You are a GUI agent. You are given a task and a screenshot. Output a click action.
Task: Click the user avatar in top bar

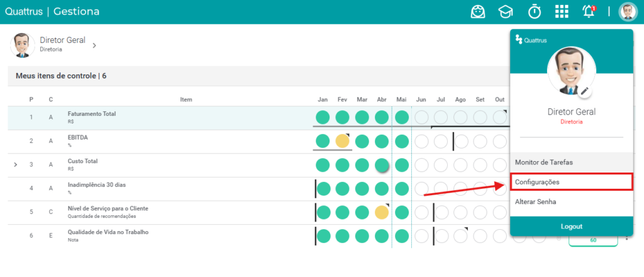click(628, 12)
